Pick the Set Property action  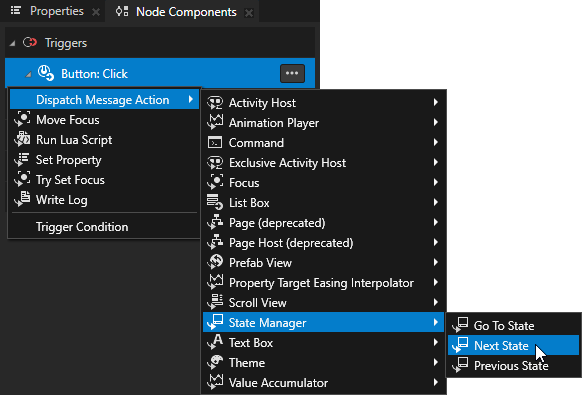tap(104, 160)
